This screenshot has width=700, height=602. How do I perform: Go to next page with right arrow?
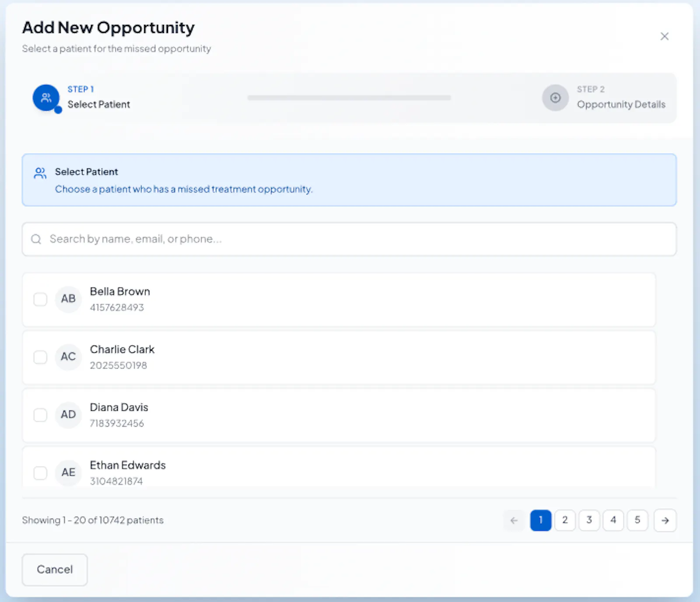(x=665, y=520)
